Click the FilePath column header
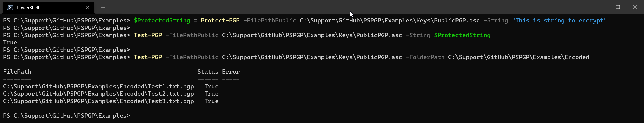The image size is (644, 123). (17, 72)
